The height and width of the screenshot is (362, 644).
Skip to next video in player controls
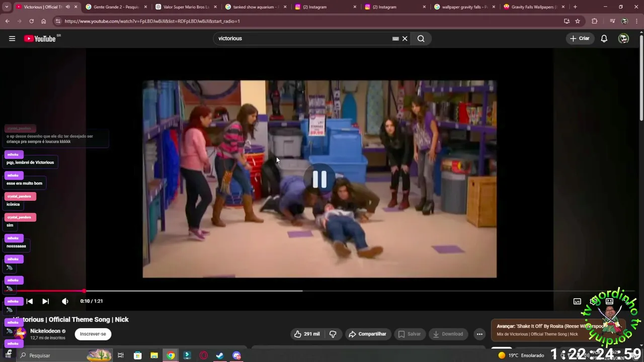pos(45,301)
